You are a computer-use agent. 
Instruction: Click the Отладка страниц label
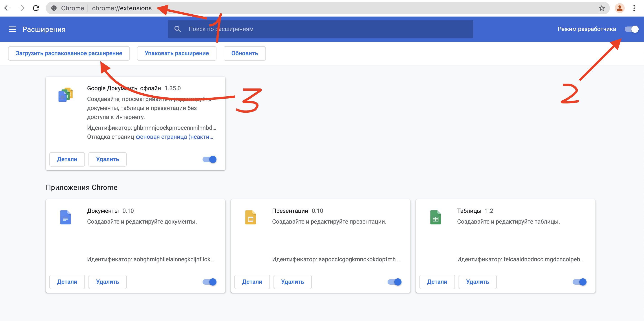point(110,137)
